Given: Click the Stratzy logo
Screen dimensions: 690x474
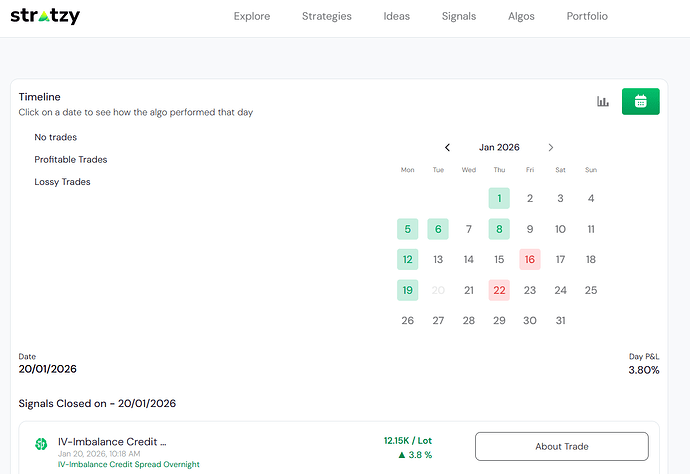Looking at the screenshot, I should [45, 17].
